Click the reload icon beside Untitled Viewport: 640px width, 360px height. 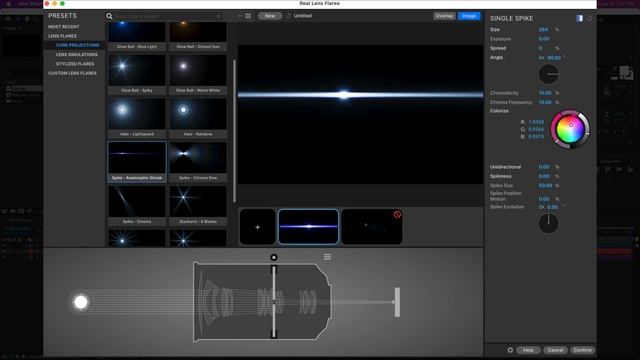click(x=288, y=16)
